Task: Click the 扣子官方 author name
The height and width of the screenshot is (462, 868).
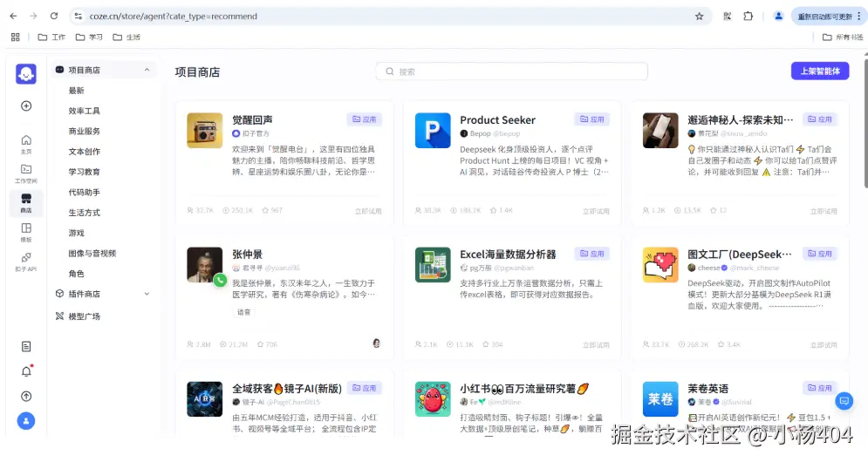Action: click(x=256, y=134)
